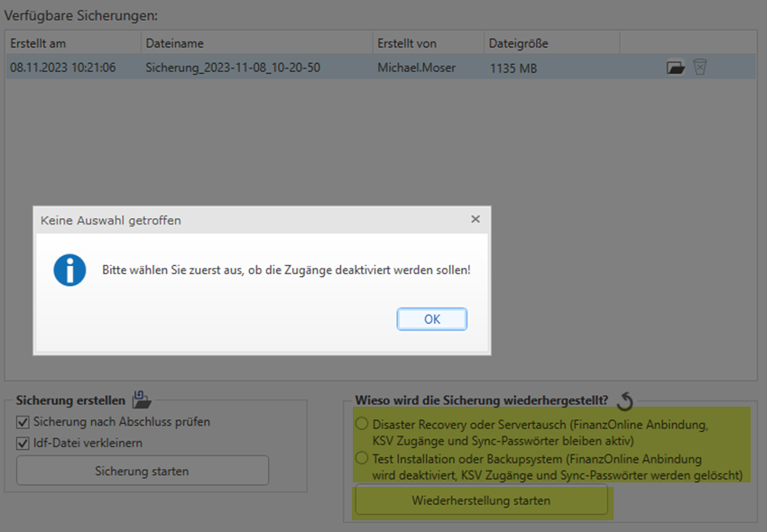This screenshot has height=532, width=767.
Task: Start restore via 'Wiederherstellung starten'
Action: (481, 501)
